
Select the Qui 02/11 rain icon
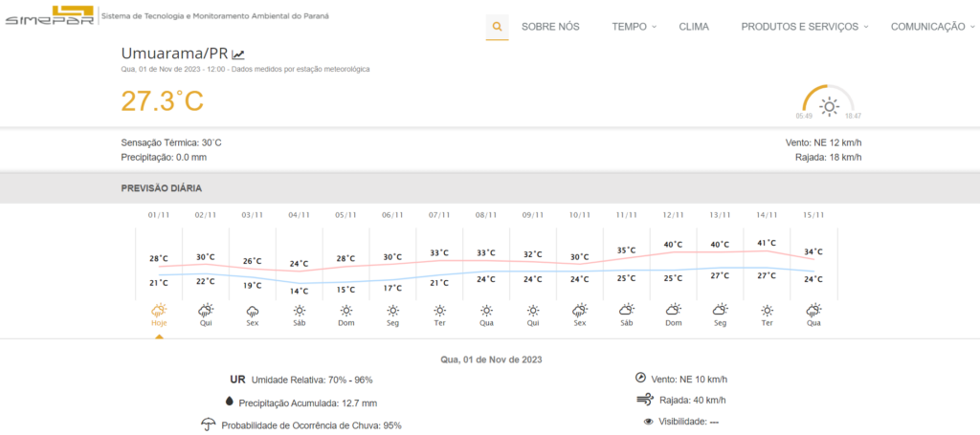point(206,310)
